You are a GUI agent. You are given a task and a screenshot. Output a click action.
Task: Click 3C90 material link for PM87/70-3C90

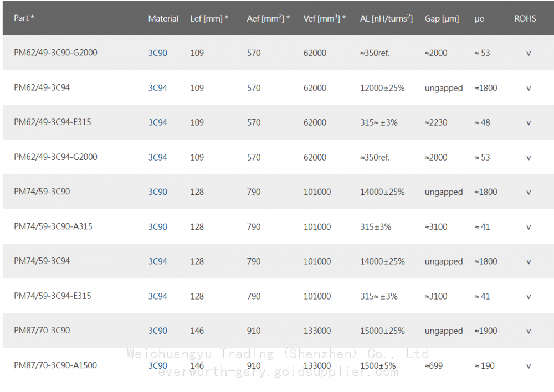click(157, 331)
